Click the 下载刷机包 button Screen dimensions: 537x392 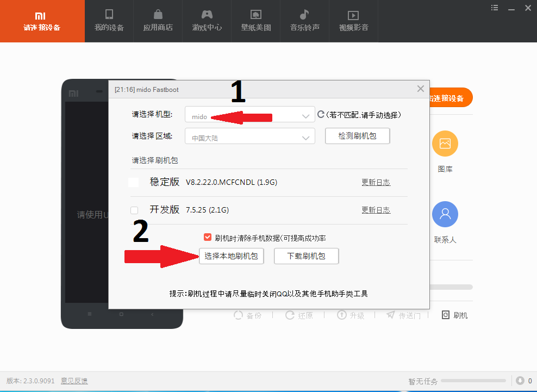click(x=306, y=256)
